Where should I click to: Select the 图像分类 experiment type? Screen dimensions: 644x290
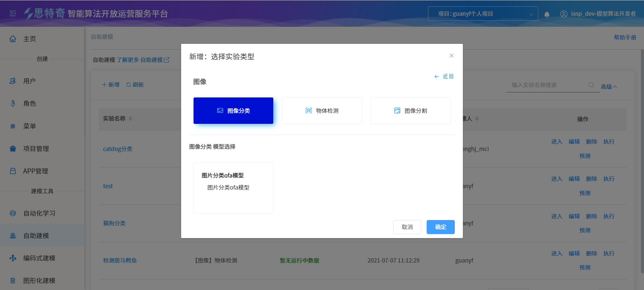click(233, 111)
